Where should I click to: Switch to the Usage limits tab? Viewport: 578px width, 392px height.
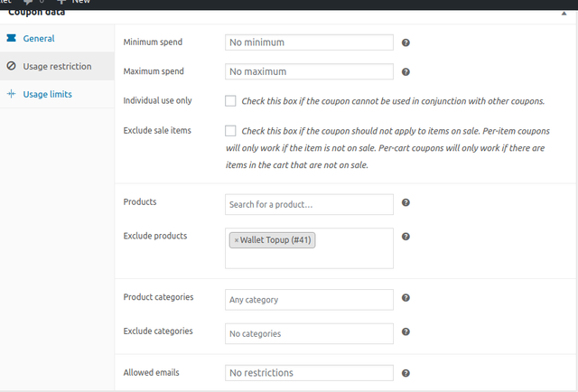(48, 95)
